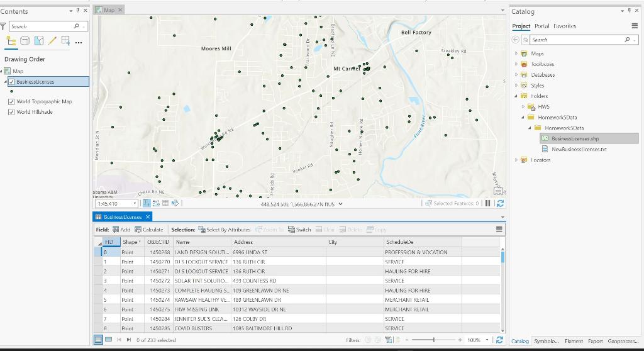644x351 pixels.
Task: Sort by the Address column header
Action: 279,242
